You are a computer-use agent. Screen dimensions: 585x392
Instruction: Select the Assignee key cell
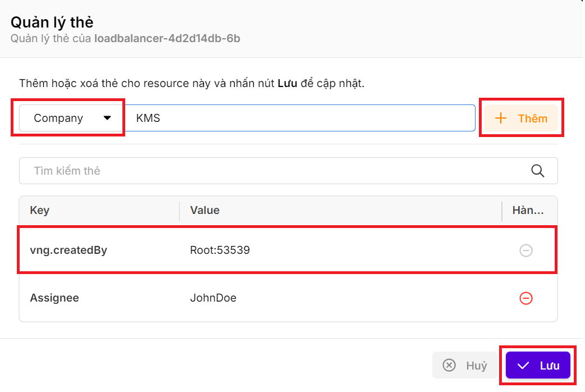[54, 298]
